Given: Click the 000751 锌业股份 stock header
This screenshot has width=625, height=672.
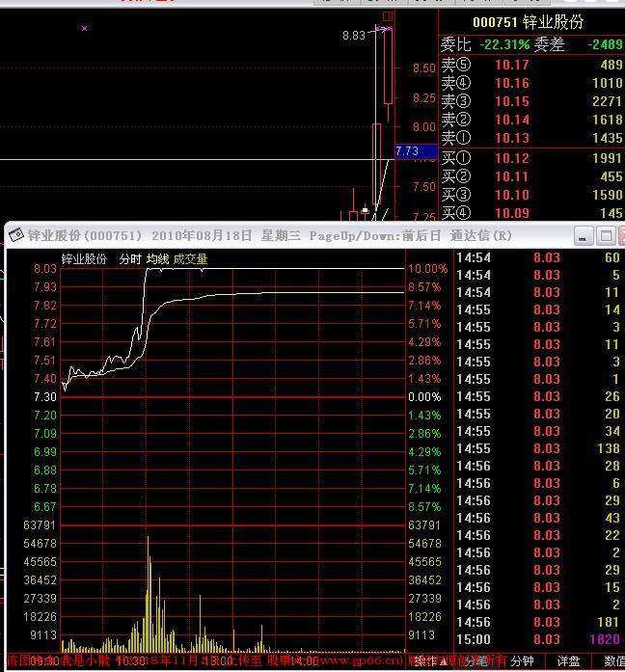Looking at the screenshot, I should tap(529, 22).
